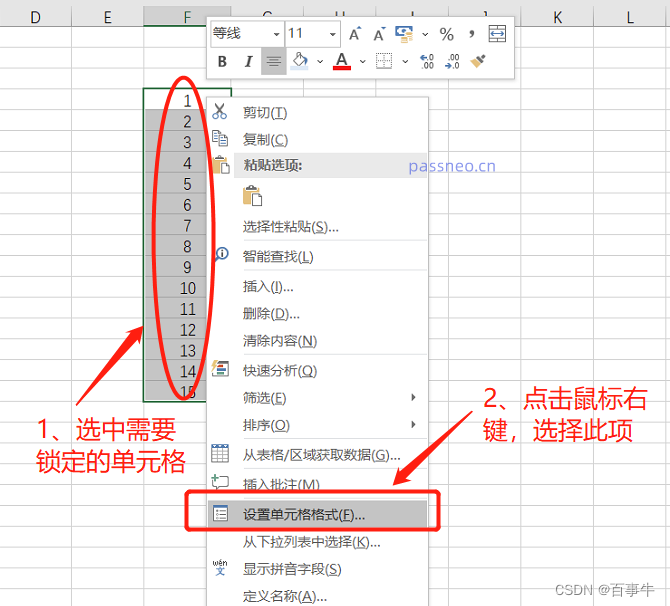The width and height of the screenshot is (670, 606).
Task: Choose 定义名称(A)... menu item
Action: pos(317,596)
